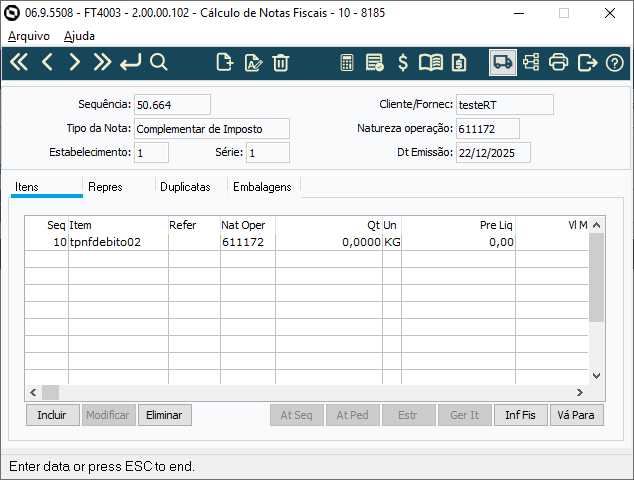Screen dimensions: 634x480
Task: Click the Natureza operação field
Action: (x=488, y=129)
